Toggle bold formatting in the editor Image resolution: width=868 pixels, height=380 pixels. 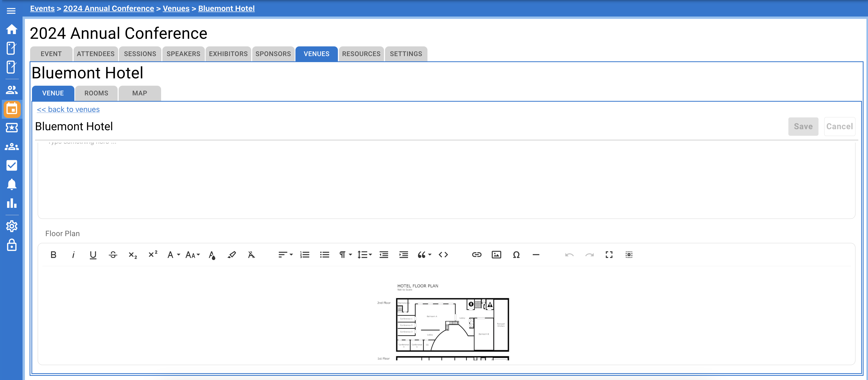point(53,254)
